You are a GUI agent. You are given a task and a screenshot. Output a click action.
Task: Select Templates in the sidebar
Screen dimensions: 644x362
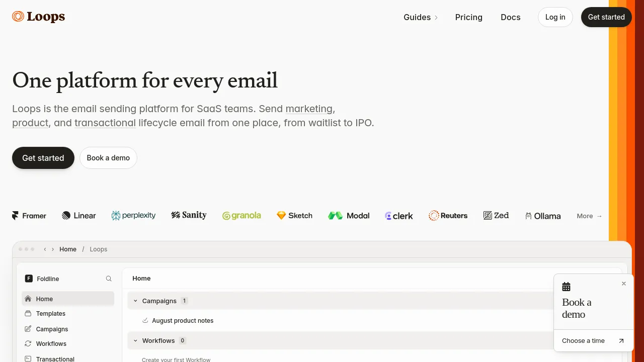[x=68, y=314]
